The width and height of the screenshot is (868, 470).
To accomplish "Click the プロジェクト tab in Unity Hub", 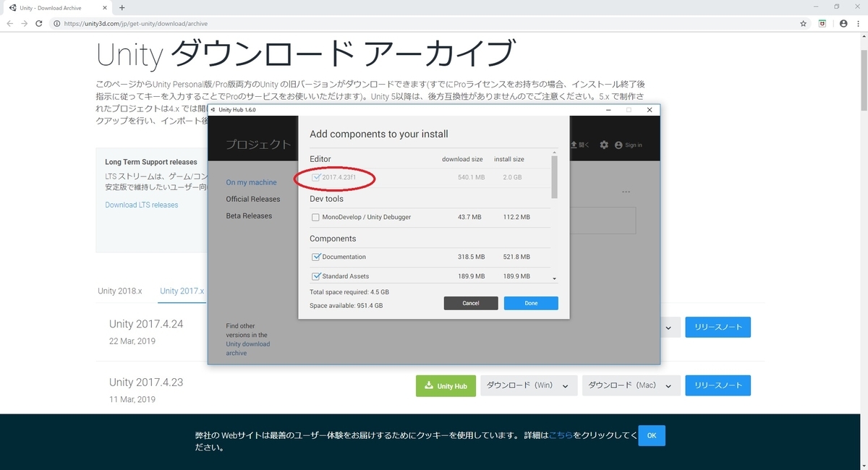I will click(x=258, y=144).
